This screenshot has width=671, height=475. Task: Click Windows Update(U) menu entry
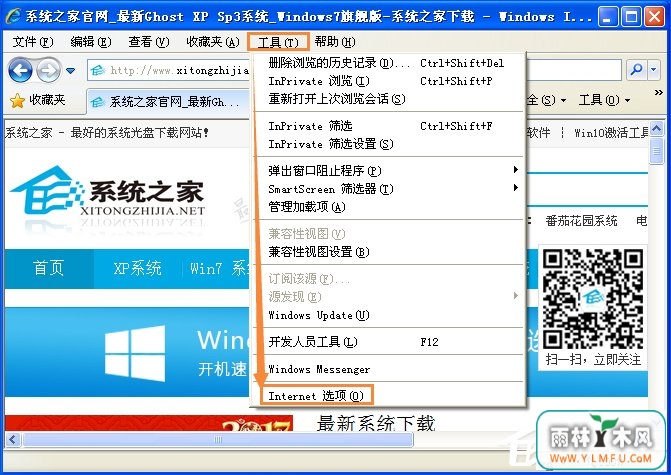(x=387, y=315)
